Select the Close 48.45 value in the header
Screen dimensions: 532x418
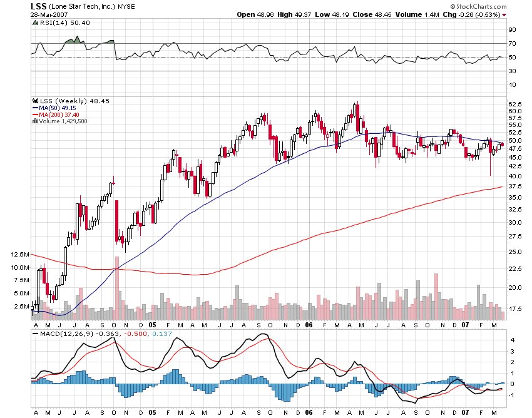tap(372, 14)
